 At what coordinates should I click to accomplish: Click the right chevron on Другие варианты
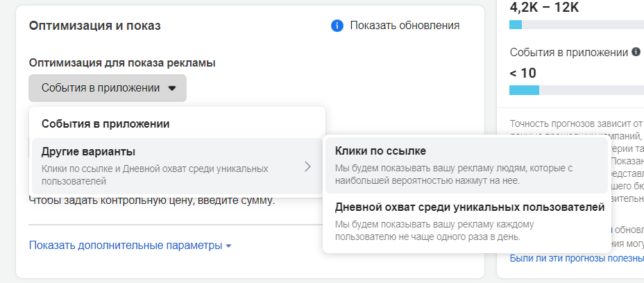307,166
